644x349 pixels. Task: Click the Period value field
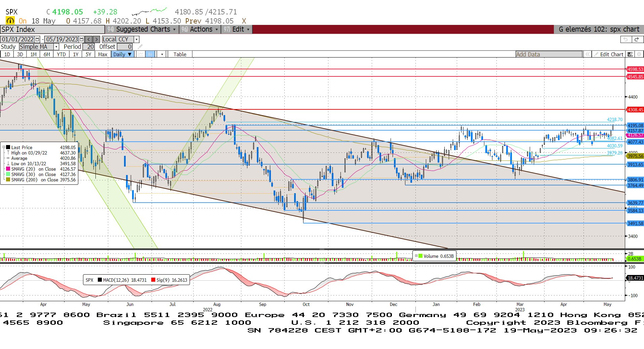(89, 47)
